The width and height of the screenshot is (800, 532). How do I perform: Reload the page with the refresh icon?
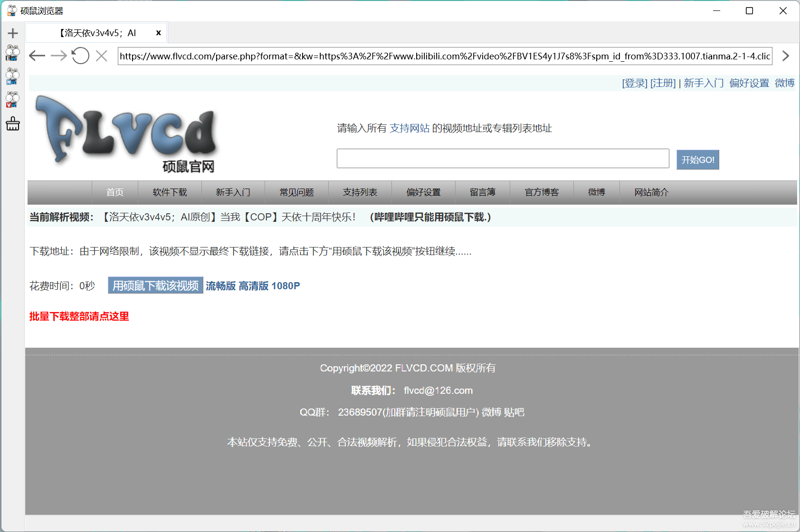tap(80, 56)
